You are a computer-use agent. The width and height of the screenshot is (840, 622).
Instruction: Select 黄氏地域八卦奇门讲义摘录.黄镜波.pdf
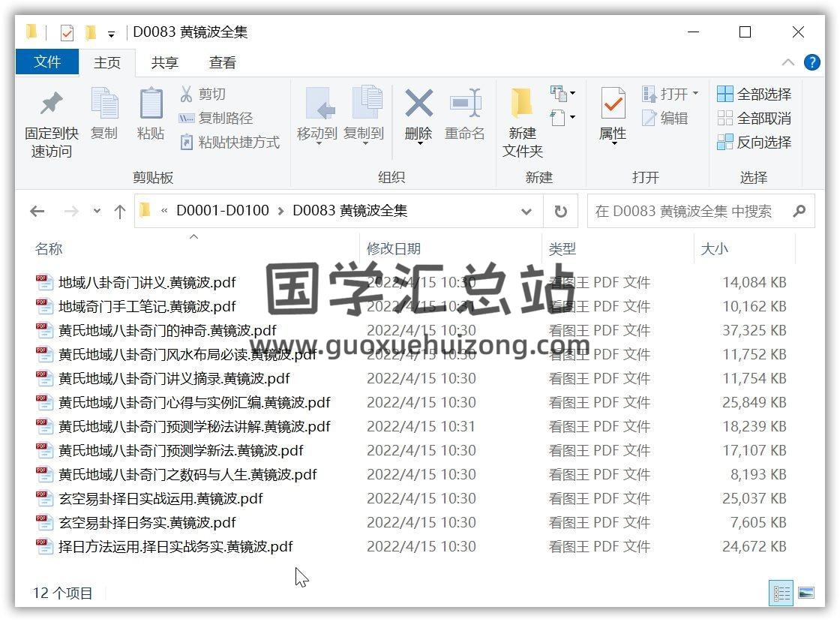[x=174, y=379]
